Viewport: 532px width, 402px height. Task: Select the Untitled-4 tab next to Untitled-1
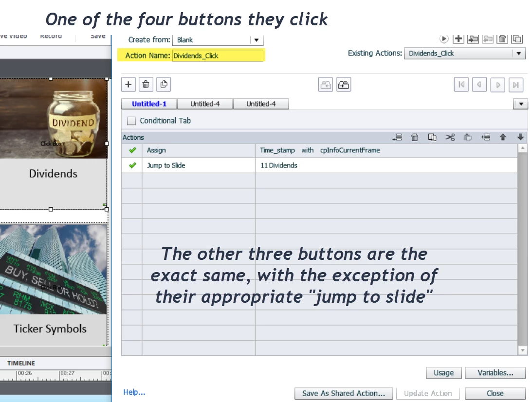click(x=205, y=104)
